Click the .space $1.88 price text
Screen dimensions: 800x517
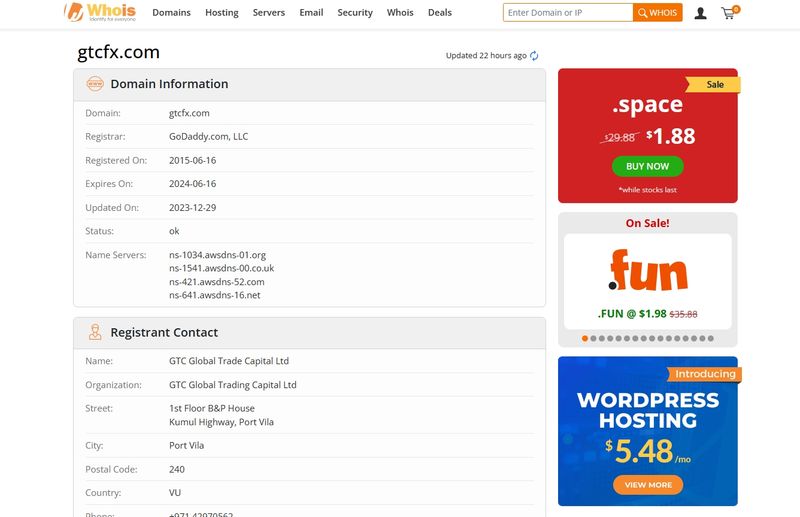[670, 136]
